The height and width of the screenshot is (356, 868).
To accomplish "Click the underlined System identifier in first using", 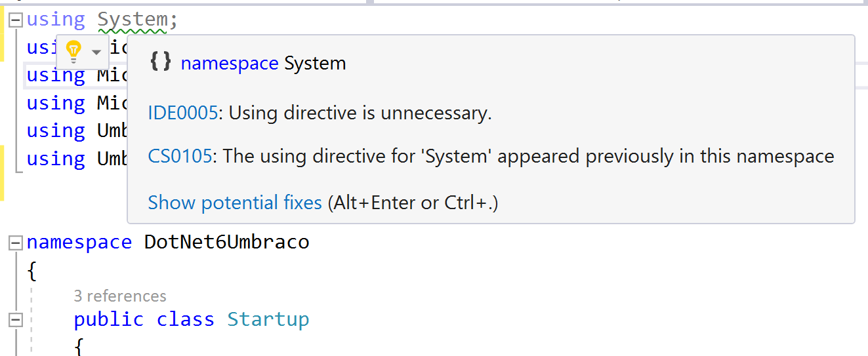I will 133,20.
